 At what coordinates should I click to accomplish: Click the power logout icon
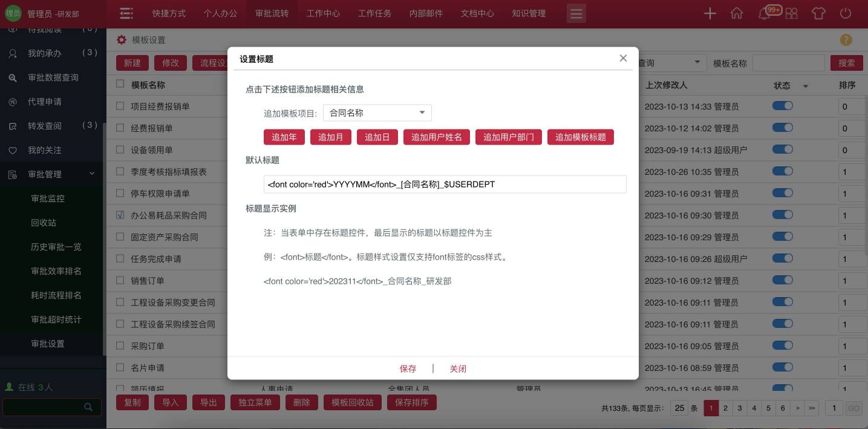tap(846, 13)
